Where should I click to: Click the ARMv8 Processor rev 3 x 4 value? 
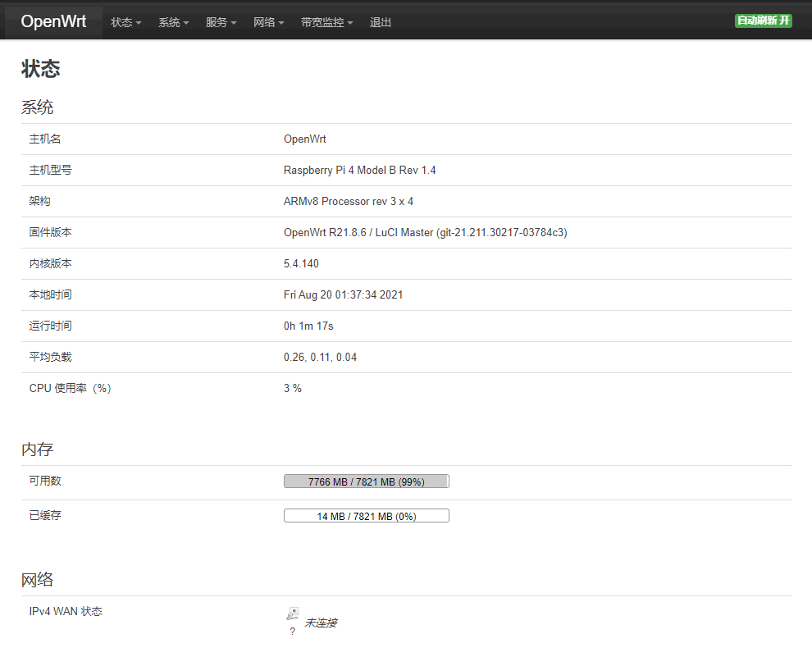349,202
